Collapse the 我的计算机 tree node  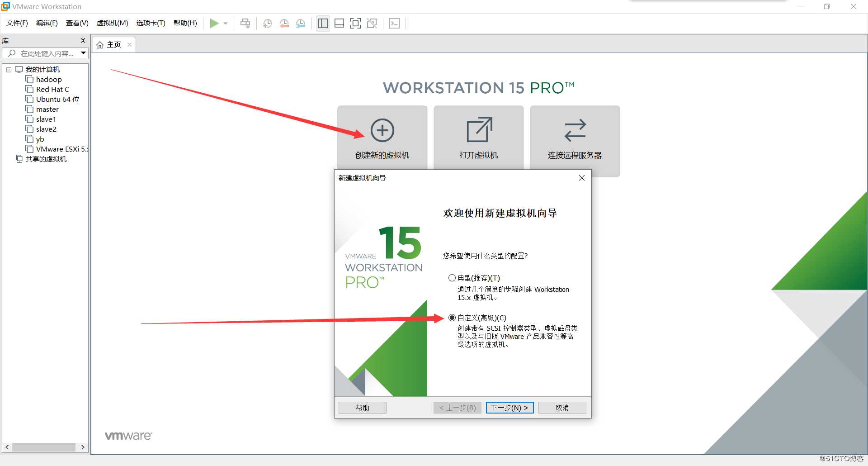pyautogui.click(x=9, y=70)
